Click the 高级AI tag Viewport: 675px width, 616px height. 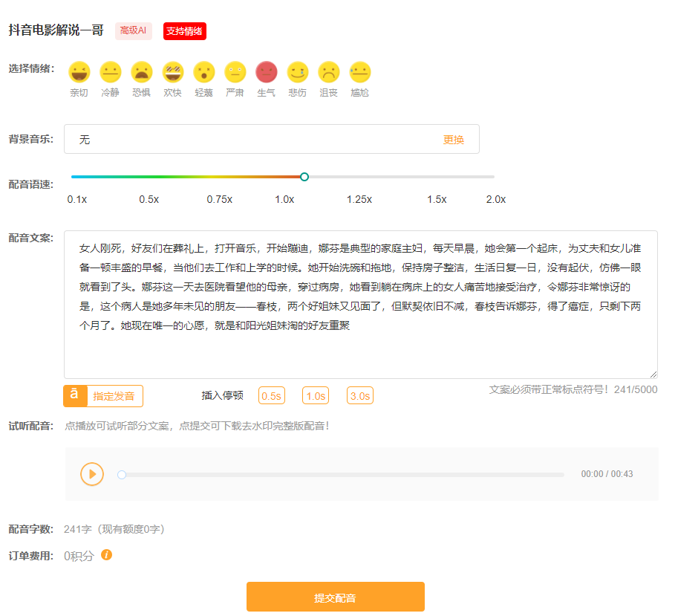coord(134,30)
